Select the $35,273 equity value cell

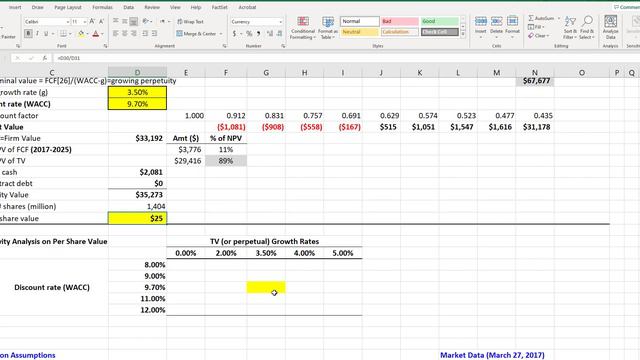pyautogui.click(x=137, y=195)
